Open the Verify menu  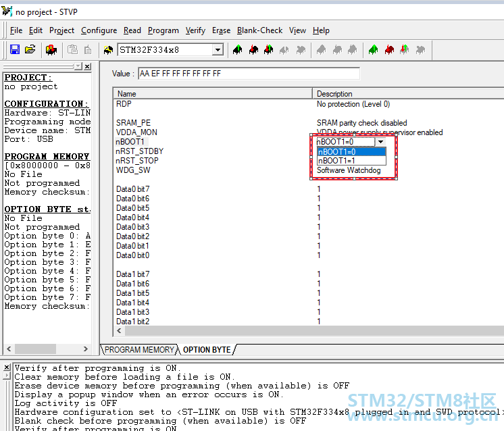pos(195,30)
